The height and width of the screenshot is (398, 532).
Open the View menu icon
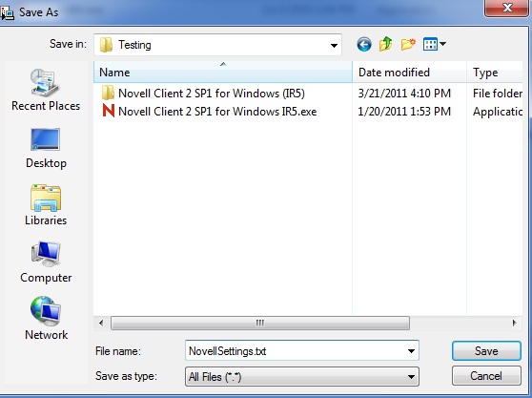pos(435,44)
